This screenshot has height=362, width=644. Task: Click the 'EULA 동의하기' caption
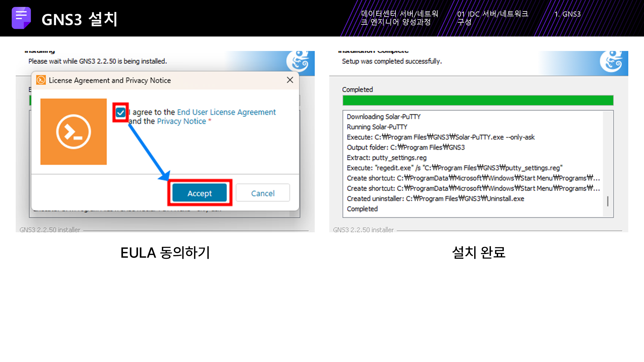click(x=165, y=252)
